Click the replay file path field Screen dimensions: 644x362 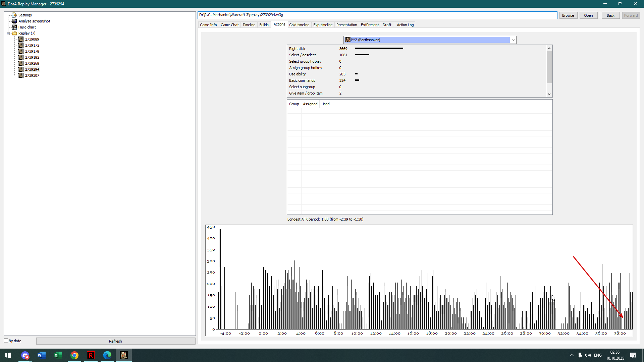tap(377, 15)
